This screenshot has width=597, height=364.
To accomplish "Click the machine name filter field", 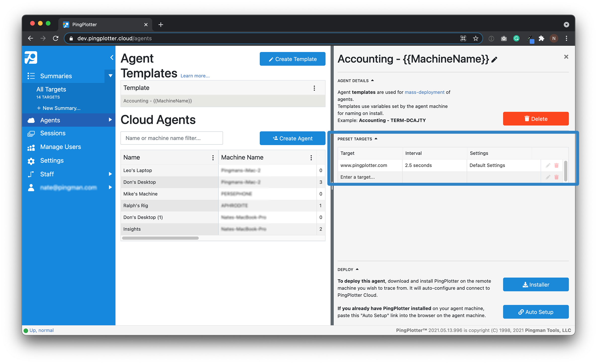I will click(x=172, y=138).
